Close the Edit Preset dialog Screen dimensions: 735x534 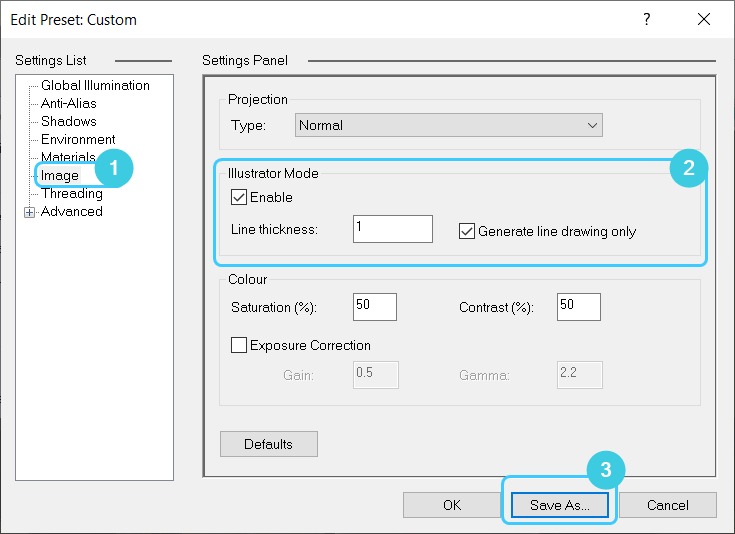click(704, 19)
